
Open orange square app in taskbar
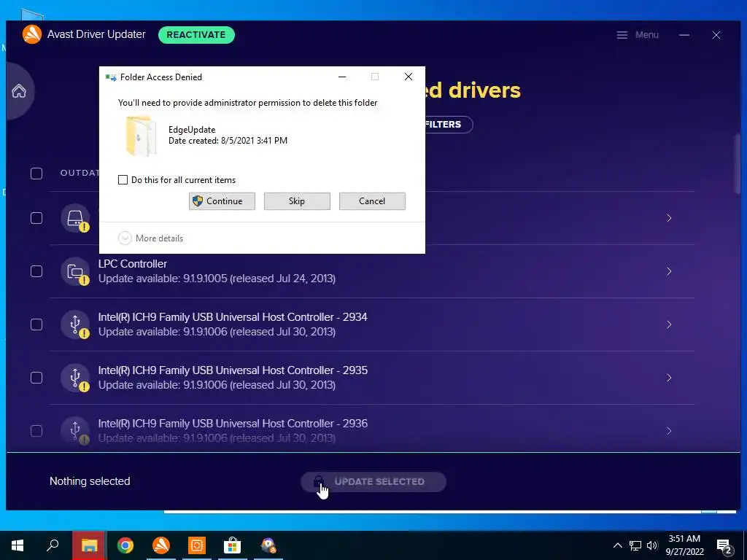pyautogui.click(x=197, y=545)
